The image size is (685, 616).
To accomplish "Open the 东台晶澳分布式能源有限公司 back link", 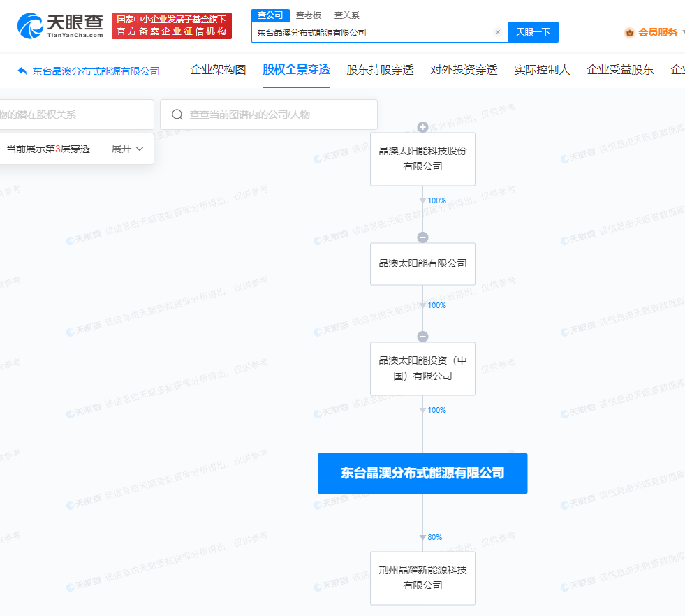I will click(x=96, y=71).
